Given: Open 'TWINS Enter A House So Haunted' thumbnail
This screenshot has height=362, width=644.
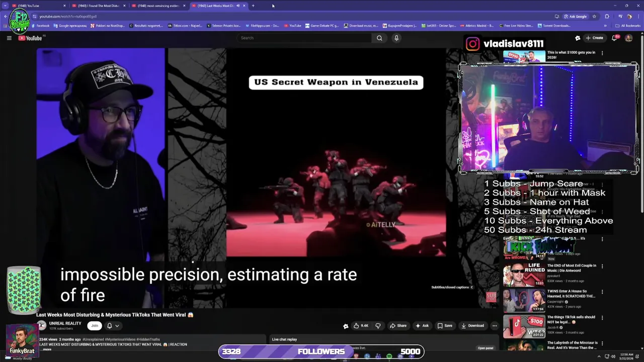Looking at the screenshot, I should [524, 300].
